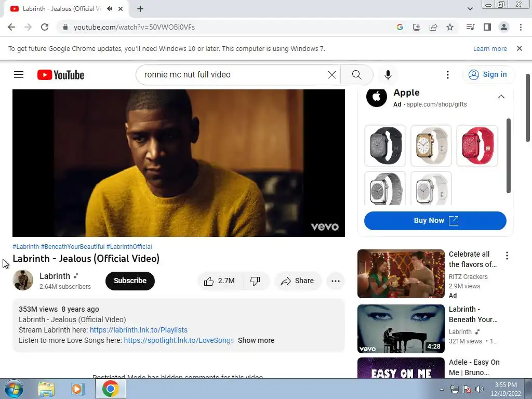Viewport: 532px width, 399px height.
Task: Click the page vertical scrollbar
Action: [x=528, y=108]
